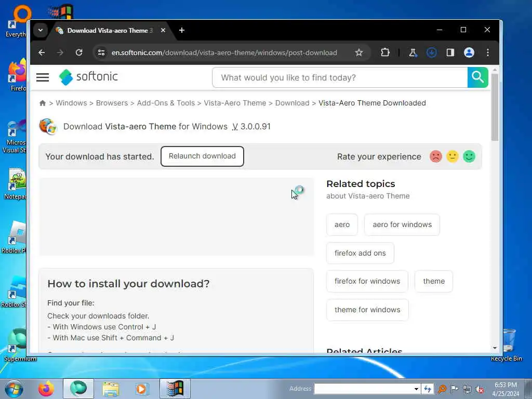Click the browser URL address bar
Viewport: 532px width, 399px height.
coord(224,52)
